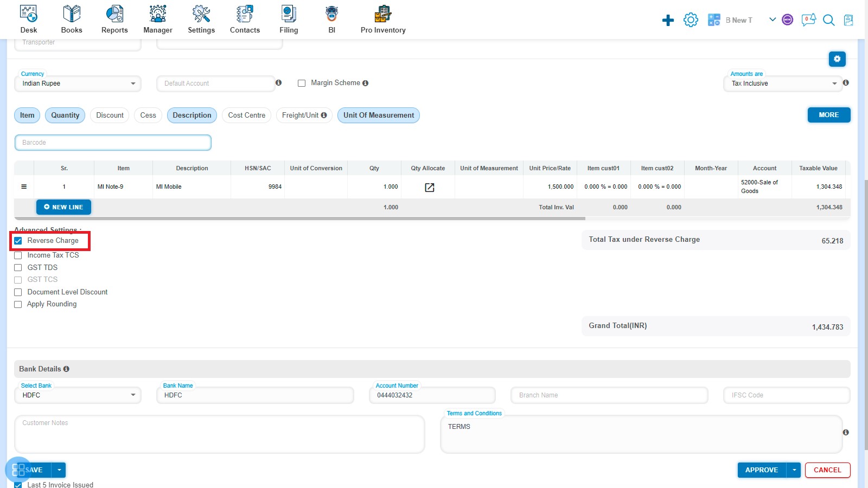Enable the GST TDS checkbox
The width and height of the screenshot is (868, 488).
(x=18, y=268)
